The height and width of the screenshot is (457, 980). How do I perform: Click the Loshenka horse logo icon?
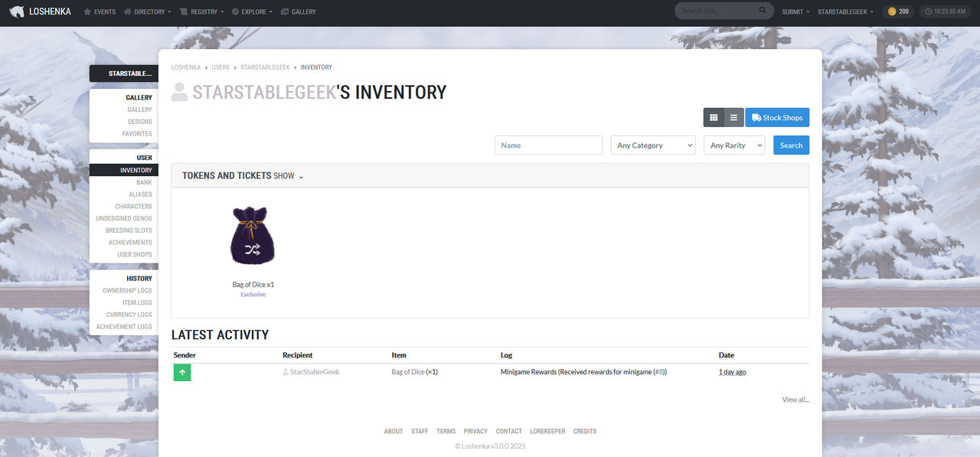(x=17, y=11)
